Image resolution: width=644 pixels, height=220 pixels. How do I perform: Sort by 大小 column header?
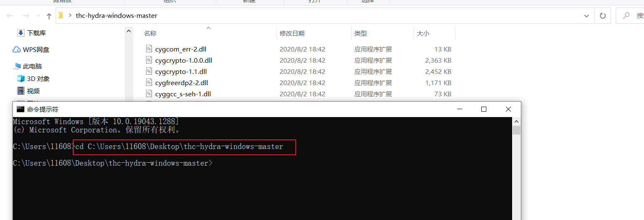pos(423,33)
